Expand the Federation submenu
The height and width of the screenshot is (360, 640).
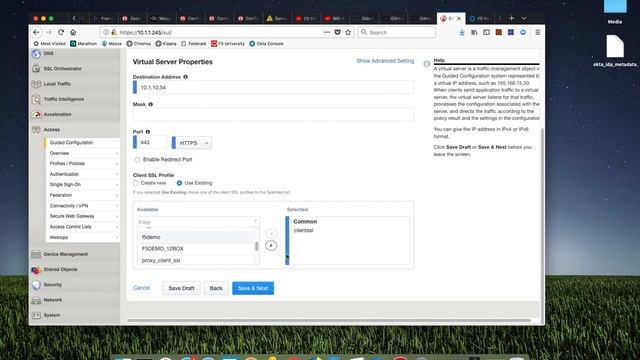pos(116,195)
